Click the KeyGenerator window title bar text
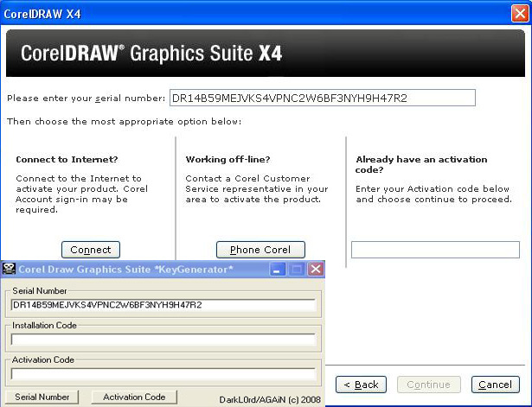Image resolution: width=532 pixels, height=407 pixels. (125, 270)
